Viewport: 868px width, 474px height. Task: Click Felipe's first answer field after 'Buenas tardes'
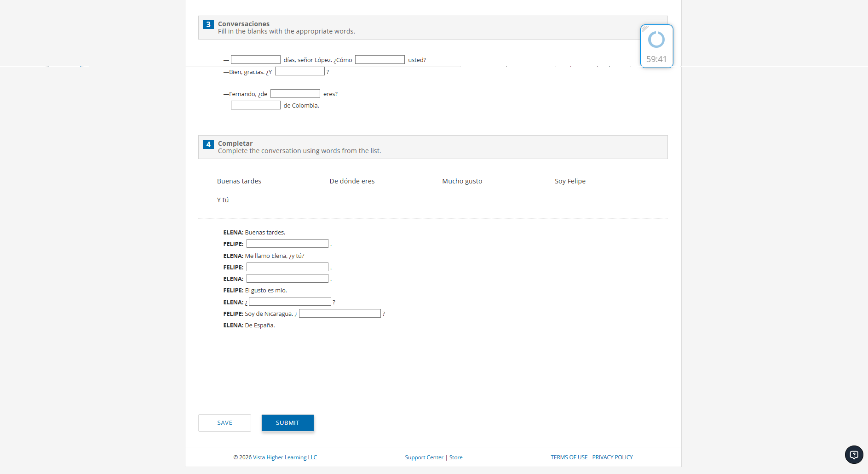tap(287, 244)
